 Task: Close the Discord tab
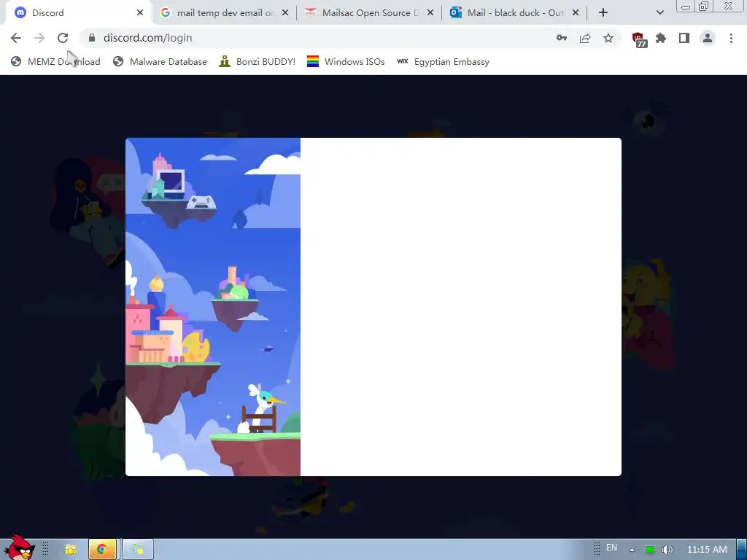click(x=140, y=13)
